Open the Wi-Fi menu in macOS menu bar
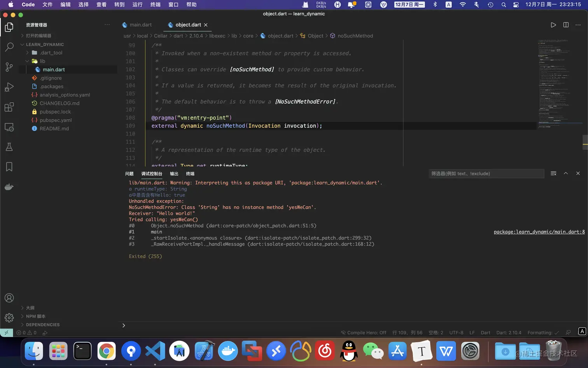 (462, 5)
